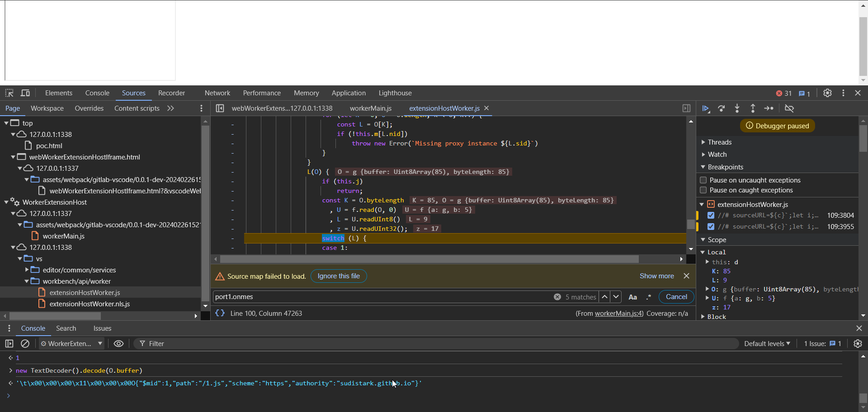This screenshot has height=412, width=868.
Task: Switch to the Network tab
Action: (217, 93)
